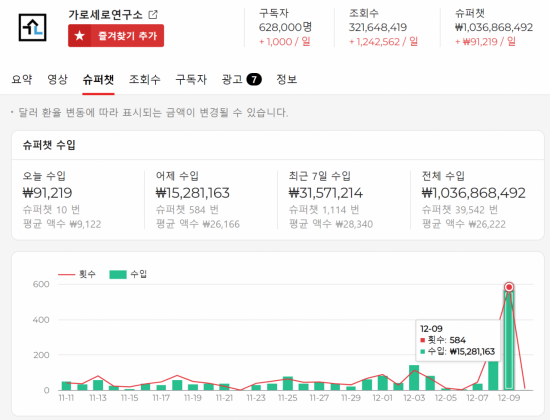Click the 가로세로연구소 channel name
This screenshot has height=420, width=550.
(x=105, y=15)
